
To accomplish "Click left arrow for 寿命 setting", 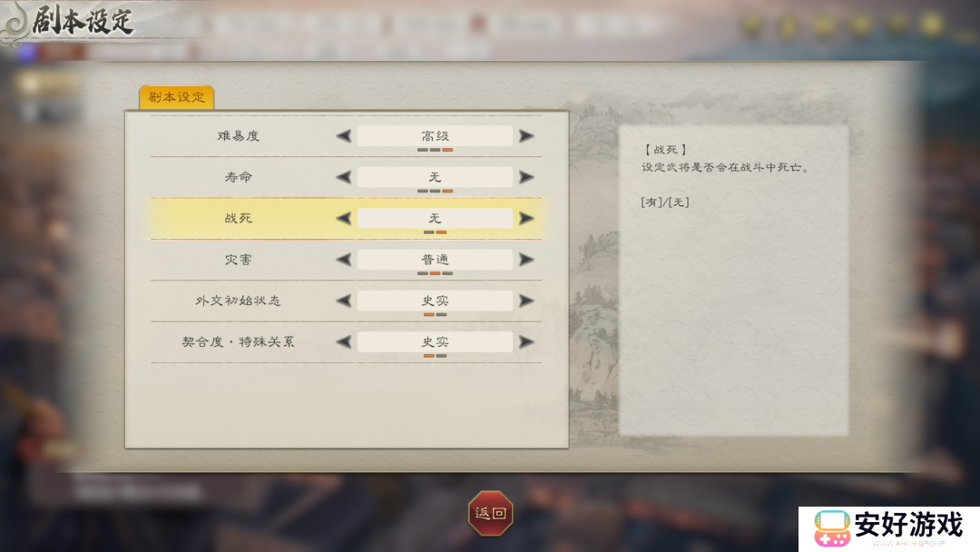I will 344,177.
